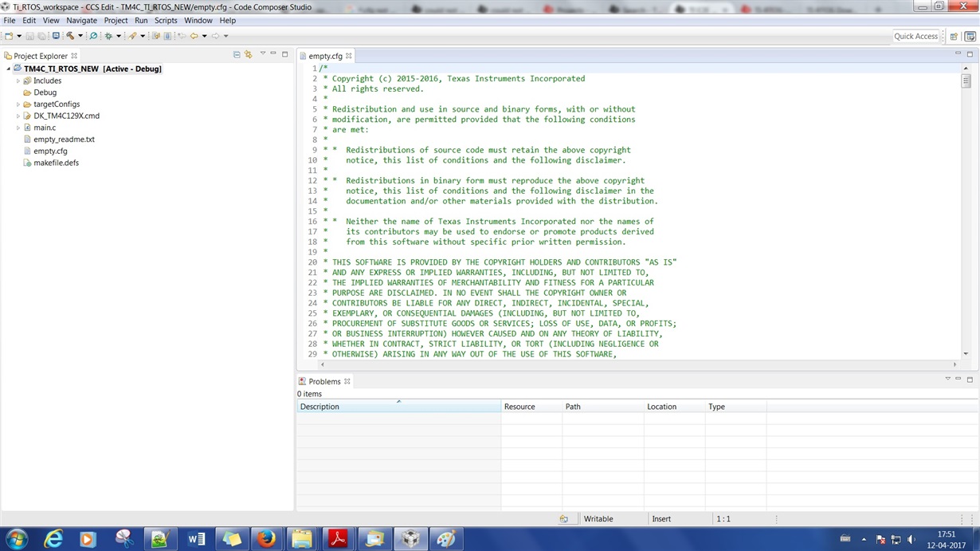Open the external tools dropdown arrow
Screen dimensions: 980x551
point(143,36)
